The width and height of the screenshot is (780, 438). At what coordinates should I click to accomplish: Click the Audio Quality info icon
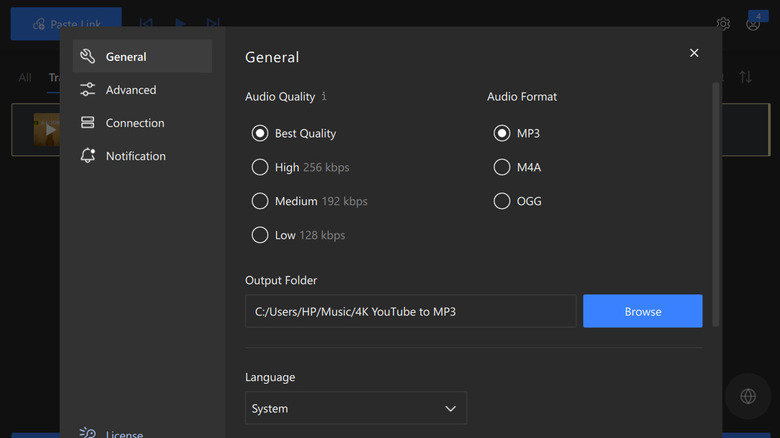point(324,97)
